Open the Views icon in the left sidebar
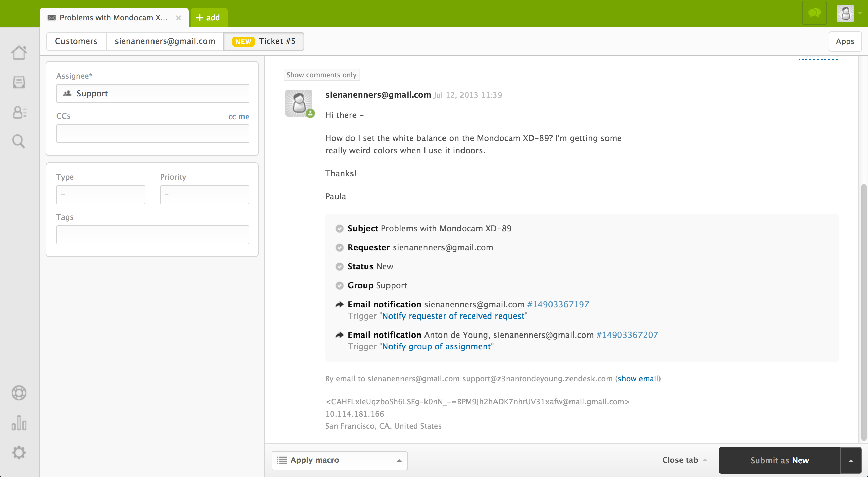 [19, 82]
